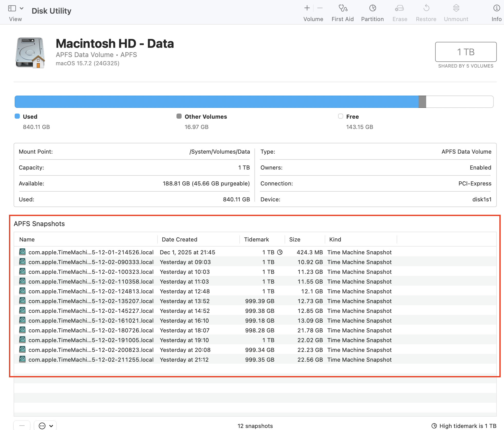Remove volume with minus toolbar icon

pyautogui.click(x=320, y=8)
